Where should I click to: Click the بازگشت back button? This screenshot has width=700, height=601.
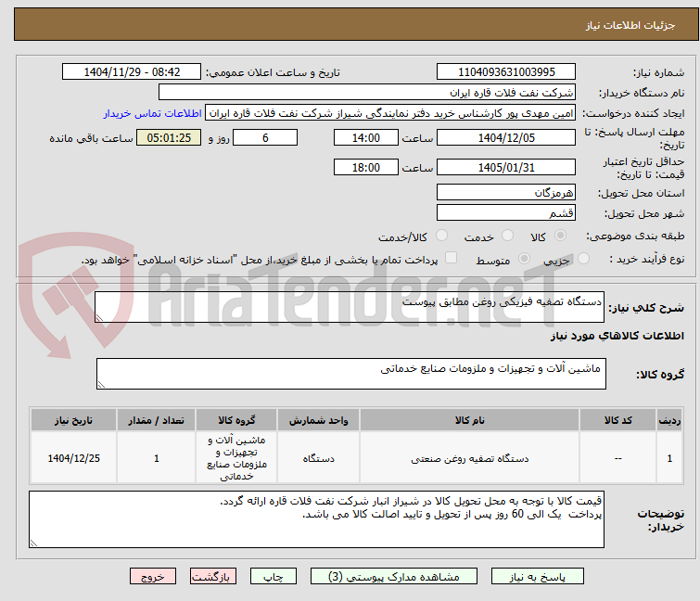tap(212, 577)
